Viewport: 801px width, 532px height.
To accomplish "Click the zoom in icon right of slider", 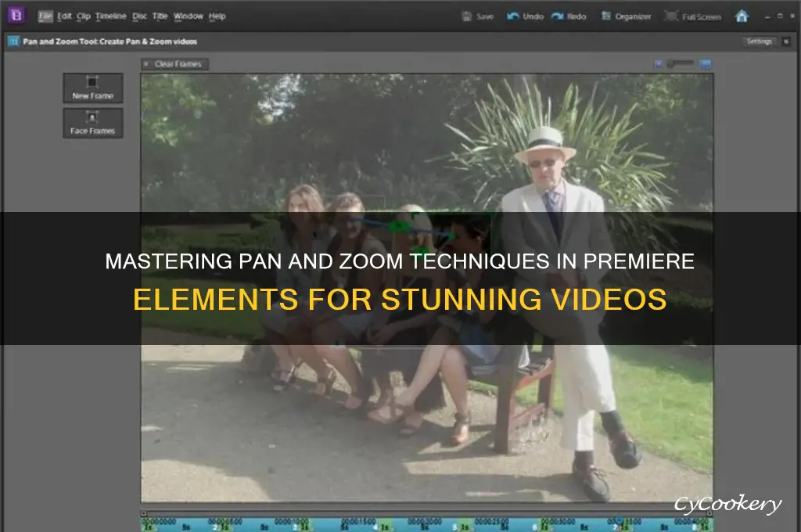I will click(x=705, y=64).
